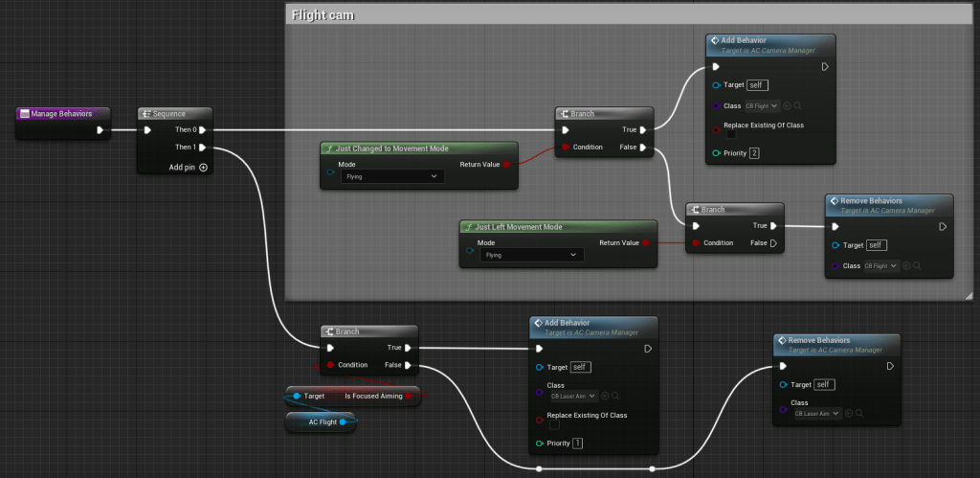Click the Add pin plus icon on Sequence
The image size is (980, 478).
[x=203, y=167]
